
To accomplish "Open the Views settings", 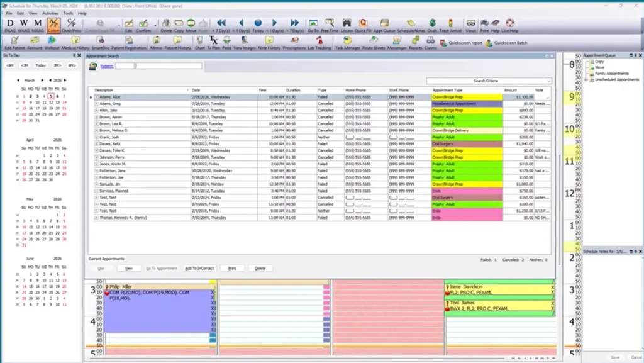I will (470, 25).
